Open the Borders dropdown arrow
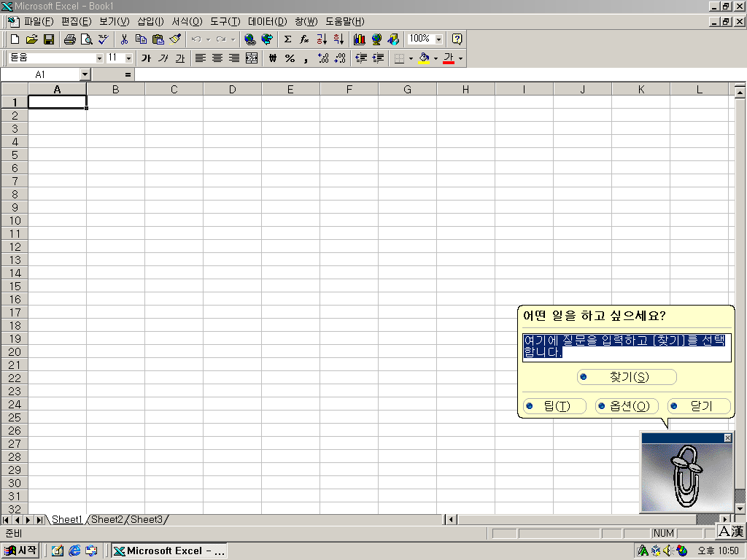Viewport: 747px width, 560px height. click(411, 58)
